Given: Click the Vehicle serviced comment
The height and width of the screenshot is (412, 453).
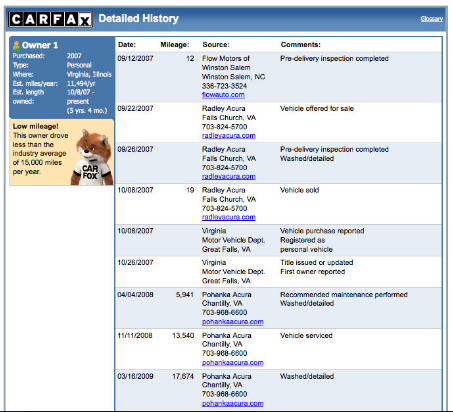Looking at the screenshot, I should coord(306,335).
